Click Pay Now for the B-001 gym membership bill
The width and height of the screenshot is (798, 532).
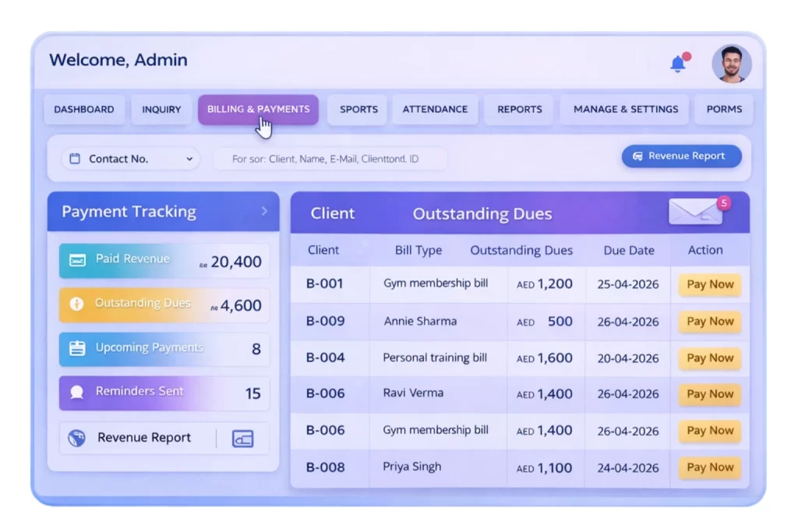pos(709,284)
